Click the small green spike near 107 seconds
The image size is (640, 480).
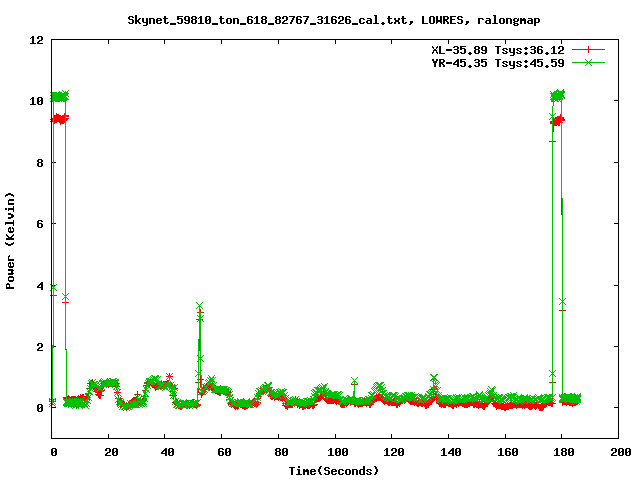pos(354,381)
